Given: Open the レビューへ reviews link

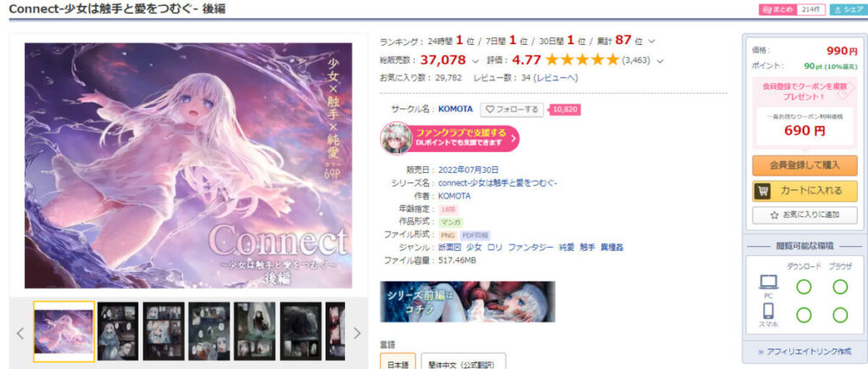Looking at the screenshot, I should 556,77.
